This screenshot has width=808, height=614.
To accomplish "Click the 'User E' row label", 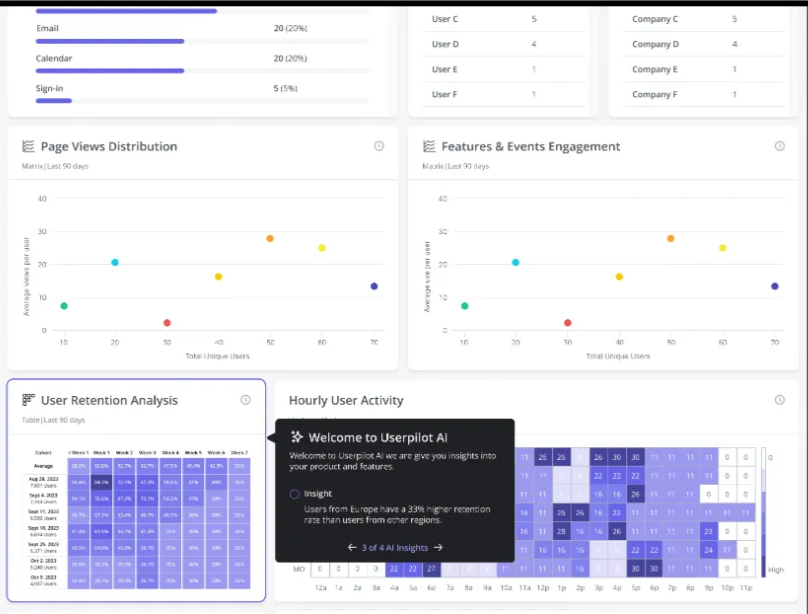I will point(445,69).
